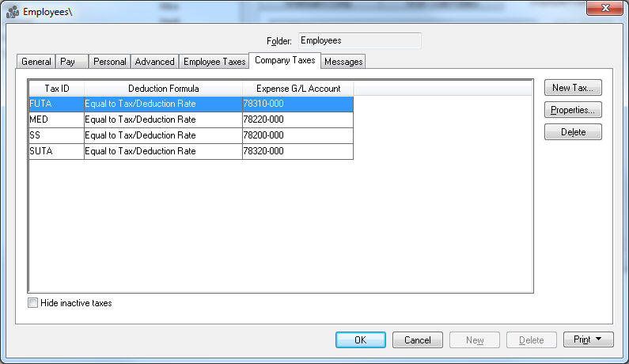Confirm the dialog with OK

click(360, 340)
